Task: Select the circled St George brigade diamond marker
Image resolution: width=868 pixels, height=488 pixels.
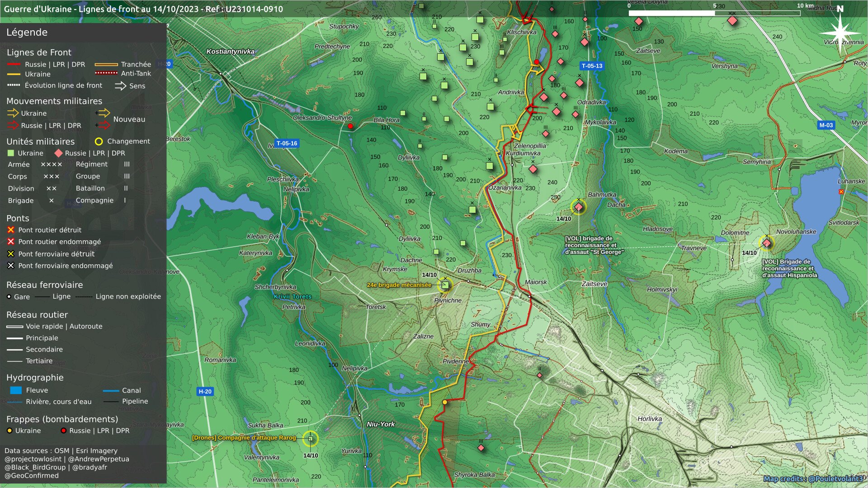Action: 579,207
